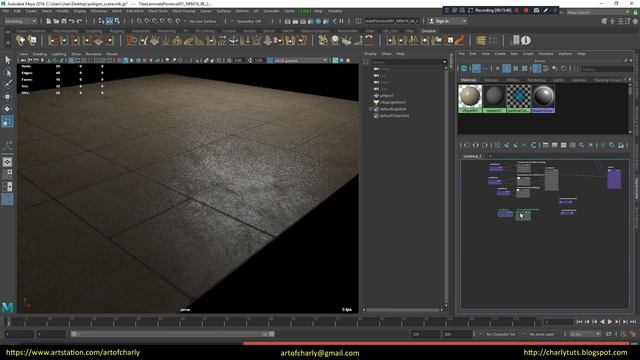This screenshot has height=360, width=640.
Task: Switch to four-view pane layout
Action: 7,174
